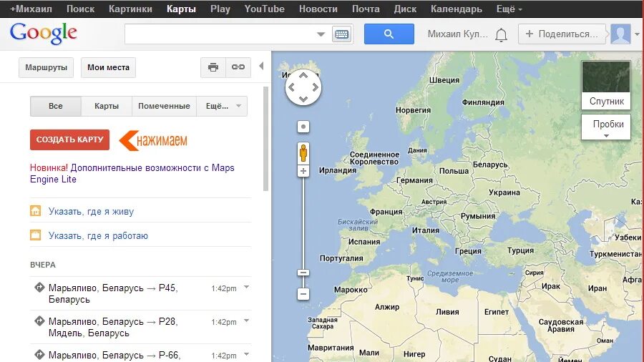
Task: Open 'Диск' in the top bar
Action: pyautogui.click(x=405, y=9)
